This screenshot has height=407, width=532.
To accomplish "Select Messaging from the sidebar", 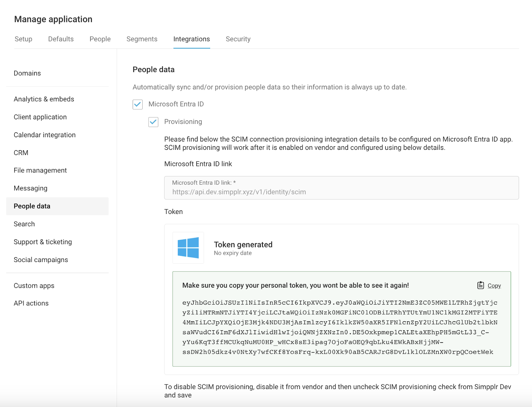I will pyautogui.click(x=30, y=188).
